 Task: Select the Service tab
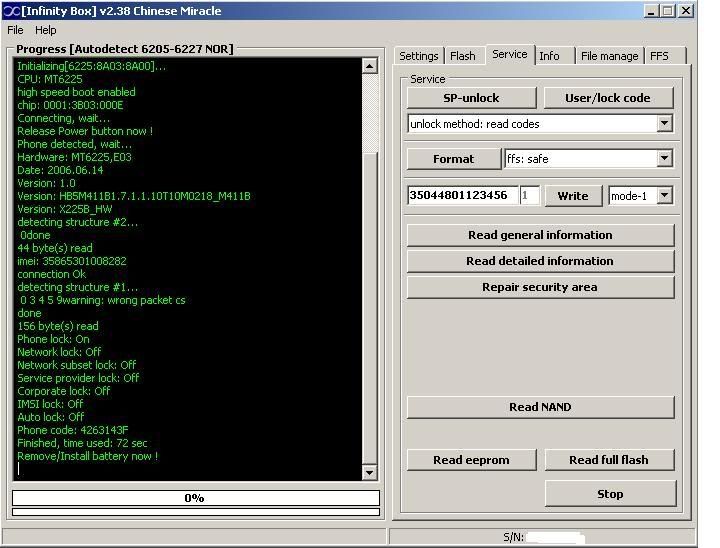click(x=510, y=54)
